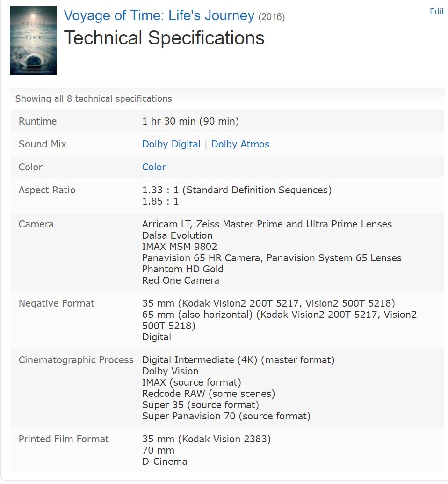
Task: Click the 1.85 : 1 aspect ratio text
Action: point(160,201)
